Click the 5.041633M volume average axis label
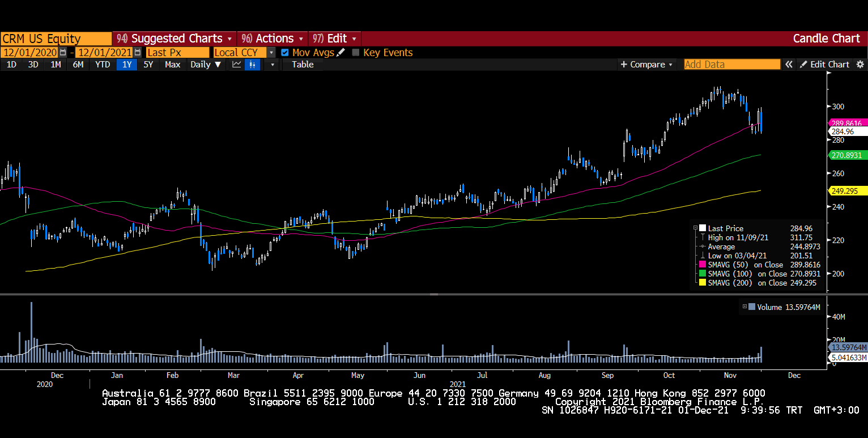The height and width of the screenshot is (438, 868). (848, 358)
